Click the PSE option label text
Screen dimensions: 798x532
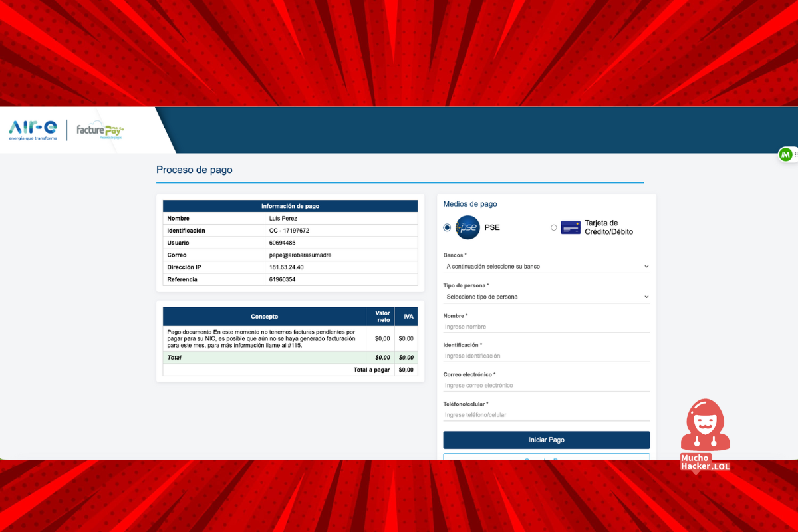492,227
